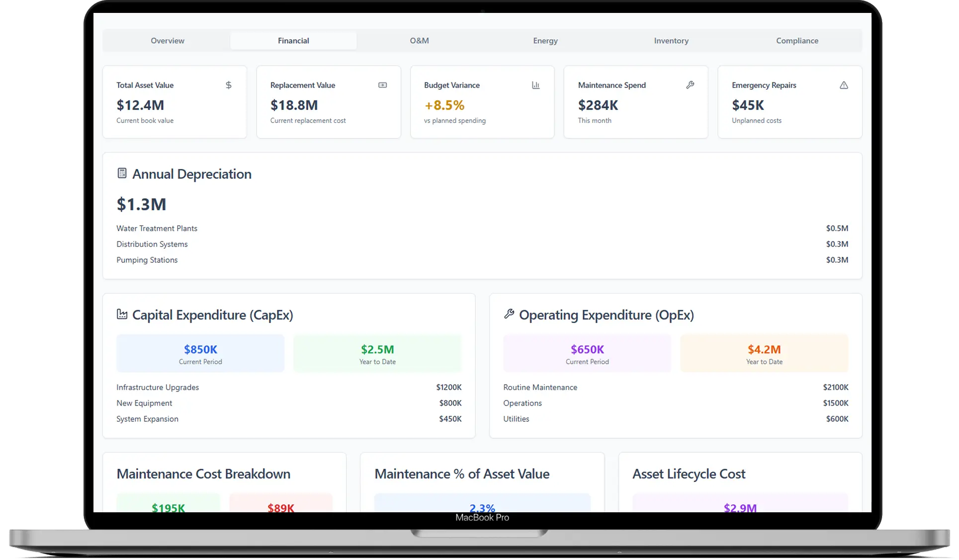Click the $195K badge under Maintenance Cost Breakdown
The height and width of the screenshot is (560, 959).
coord(168,506)
